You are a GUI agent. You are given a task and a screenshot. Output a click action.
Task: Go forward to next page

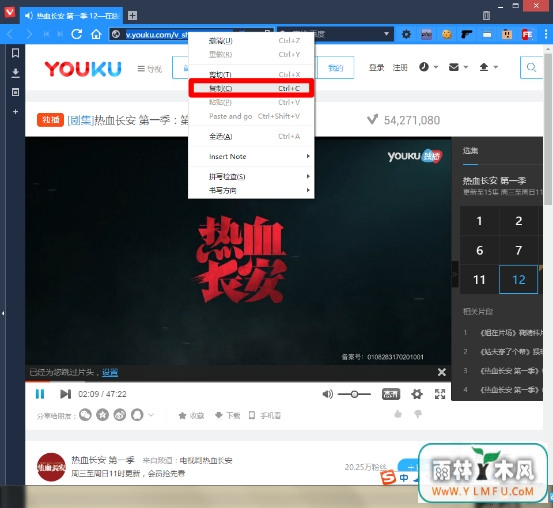click(29, 34)
